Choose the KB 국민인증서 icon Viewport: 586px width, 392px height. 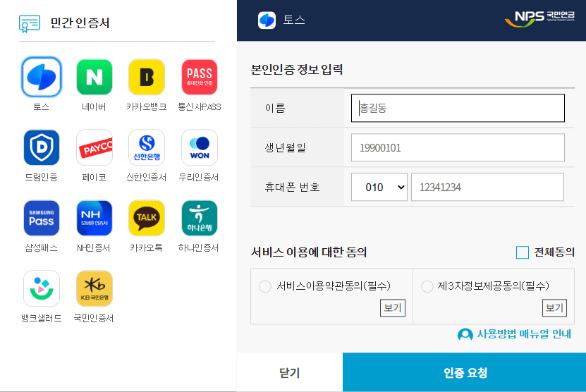(94, 288)
